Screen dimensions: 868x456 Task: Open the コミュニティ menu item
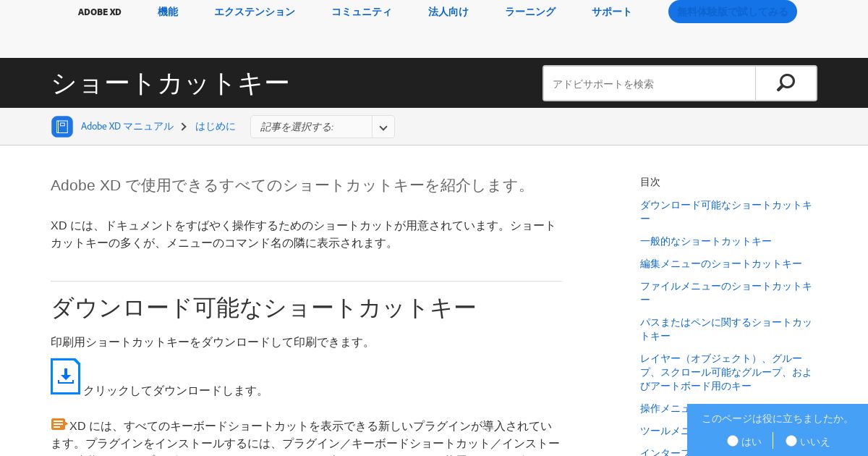pos(362,12)
